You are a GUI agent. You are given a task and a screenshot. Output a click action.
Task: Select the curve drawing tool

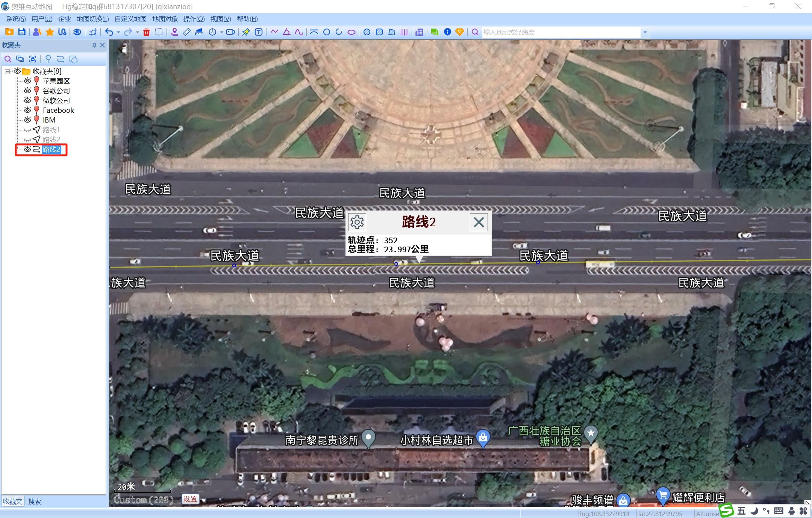point(299,32)
